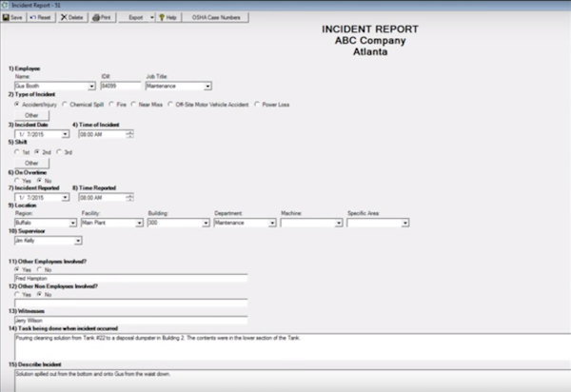Open the Region dropdown

(x=73, y=223)
